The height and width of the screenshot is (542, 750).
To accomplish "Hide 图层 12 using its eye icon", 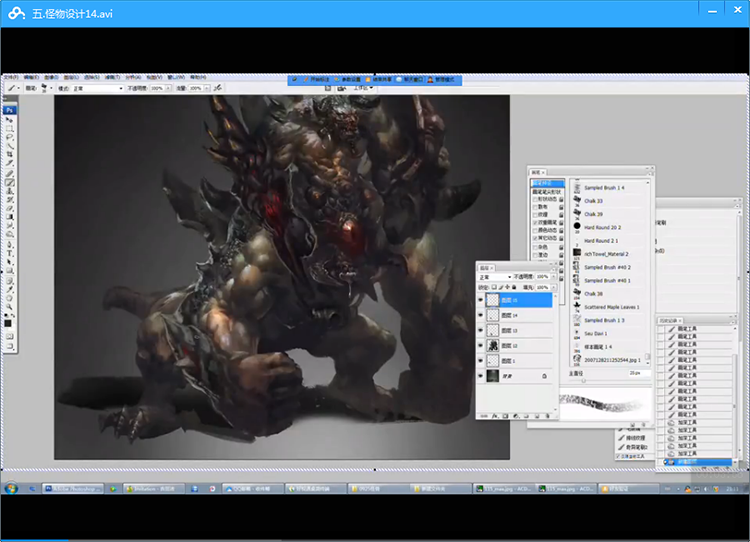I will coord(481,345).
